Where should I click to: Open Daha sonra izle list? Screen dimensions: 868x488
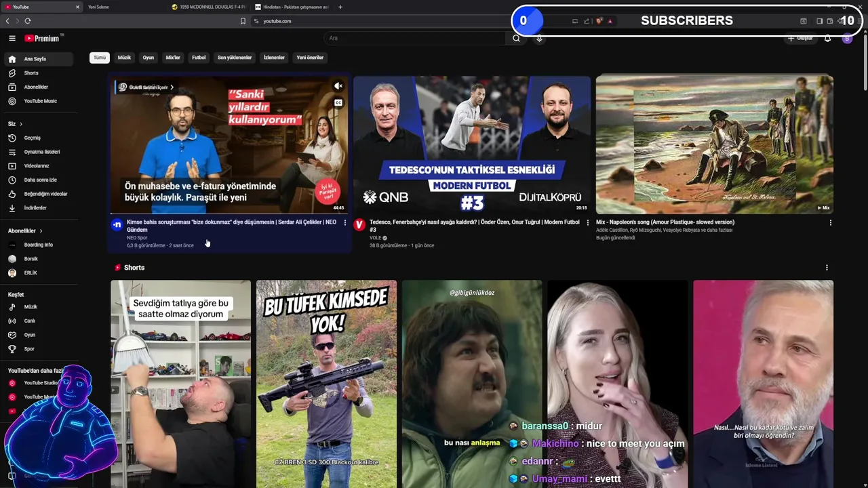pyautogui.click(x=39, y=180)
